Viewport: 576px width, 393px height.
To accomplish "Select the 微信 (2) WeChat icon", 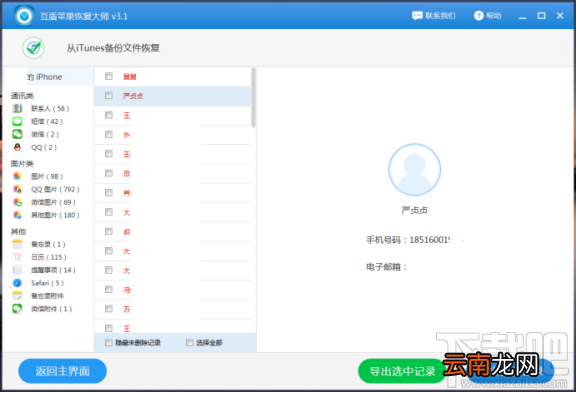I will (17, 134).
